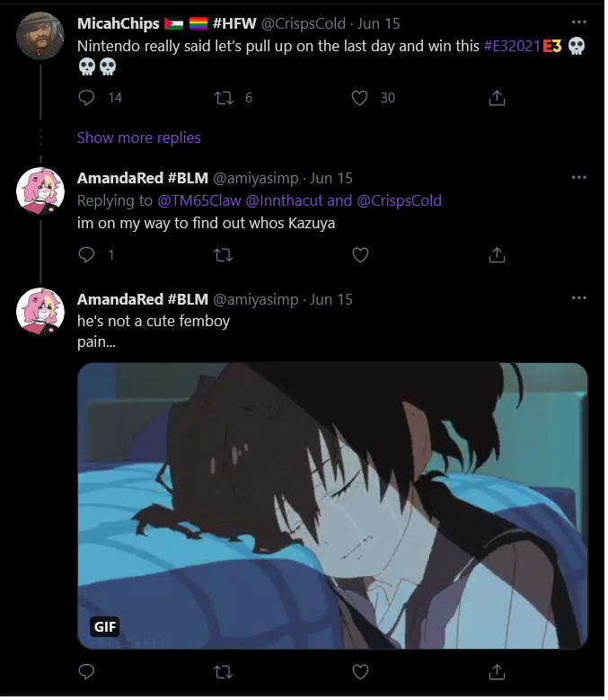
Task: Open more options for MicahChips' tweet
Action: (x=578, y=22)
